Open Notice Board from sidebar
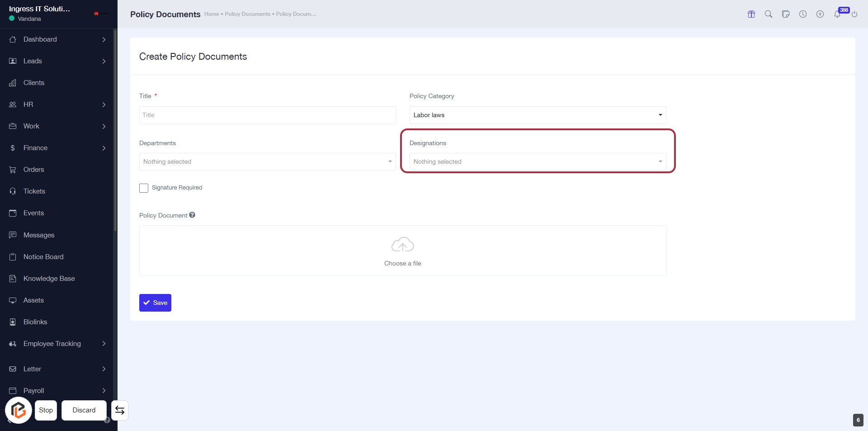This screenshot has width=868, height=431. pos(43,257)
